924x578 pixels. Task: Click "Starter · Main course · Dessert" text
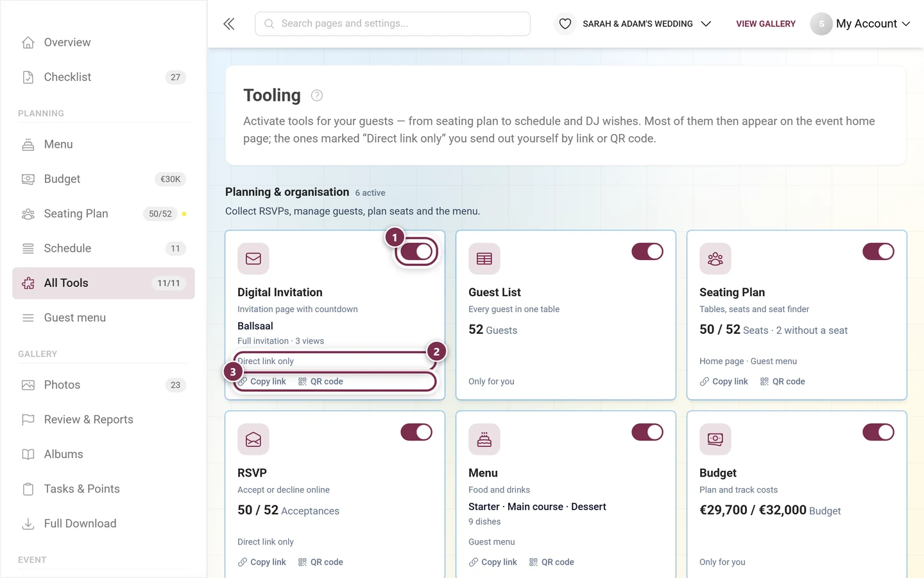pyautogui.click(x=537, y=507)
